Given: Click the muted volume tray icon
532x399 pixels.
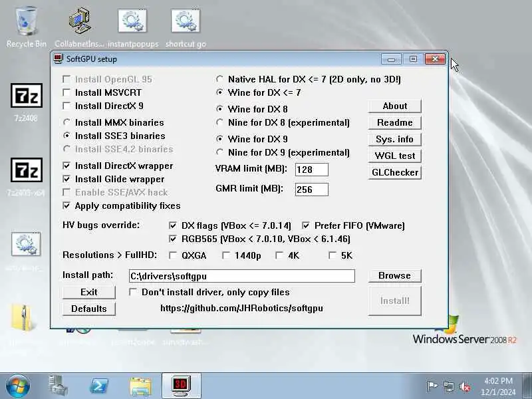Looking at the screenshot, I should pos(464,386).
